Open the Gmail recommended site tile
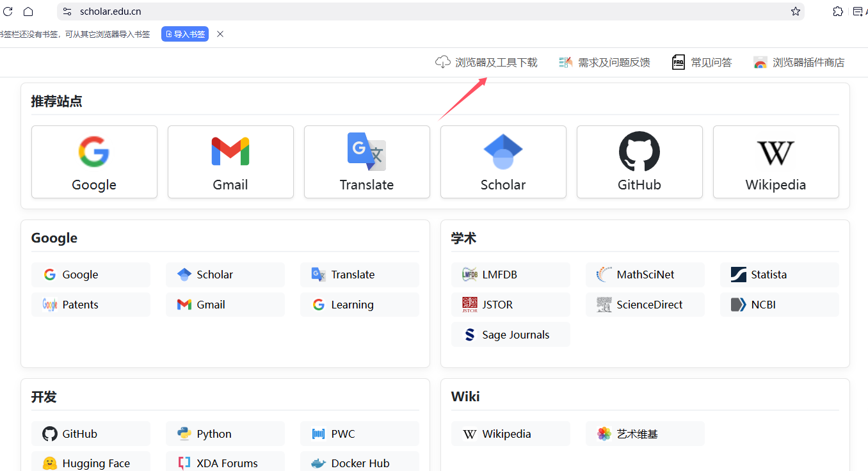Screen dimensions: 868x471 [x=230, y=162]
